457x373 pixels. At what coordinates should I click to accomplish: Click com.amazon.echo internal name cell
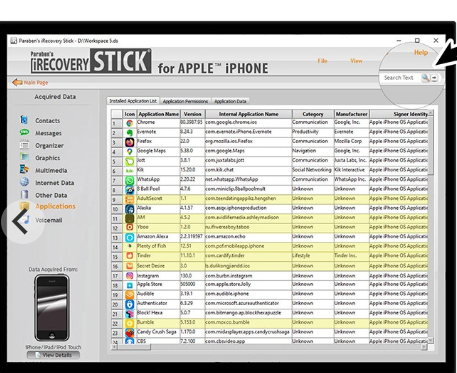point(249,237)
